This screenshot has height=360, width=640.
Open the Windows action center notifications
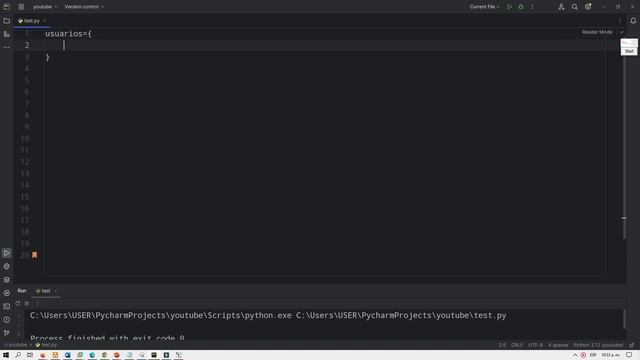click(629, 355)
